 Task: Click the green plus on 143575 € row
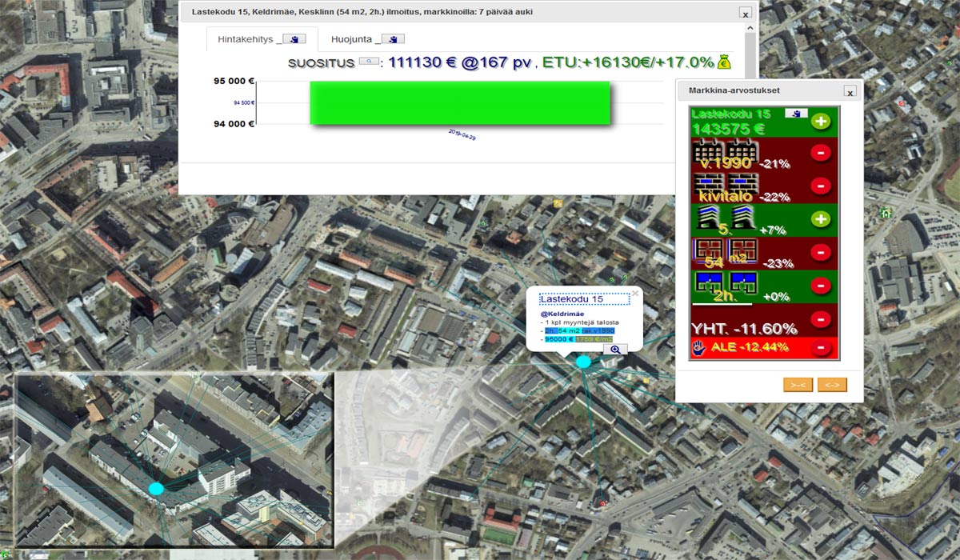(821, 122)
